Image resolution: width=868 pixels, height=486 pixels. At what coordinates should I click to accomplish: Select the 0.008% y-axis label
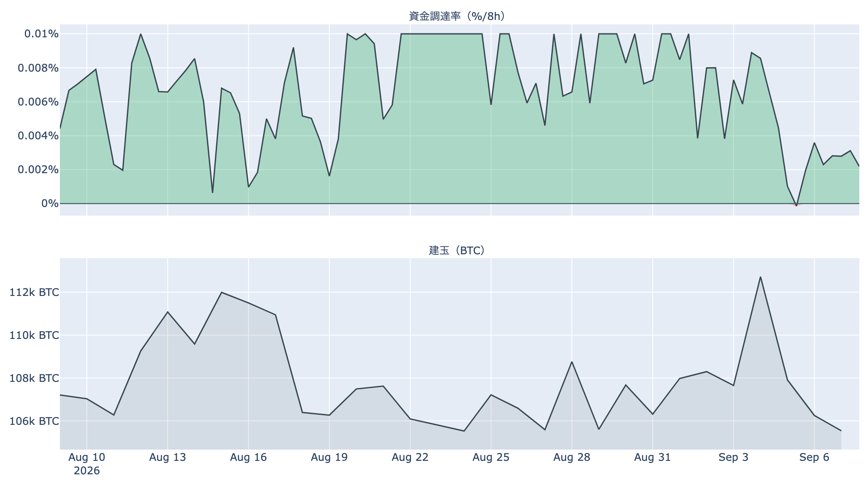[x=38, y=68]
